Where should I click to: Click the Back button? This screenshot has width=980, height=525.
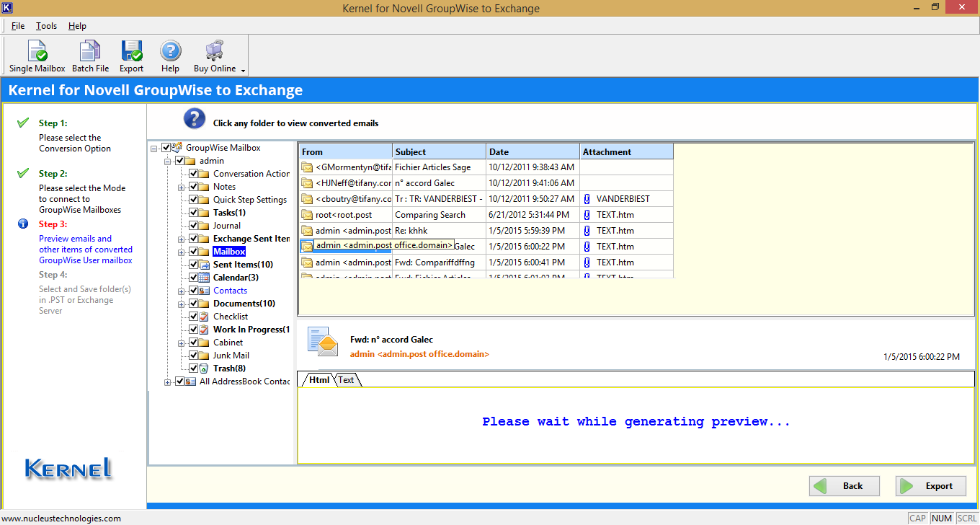tap(844, 485)
